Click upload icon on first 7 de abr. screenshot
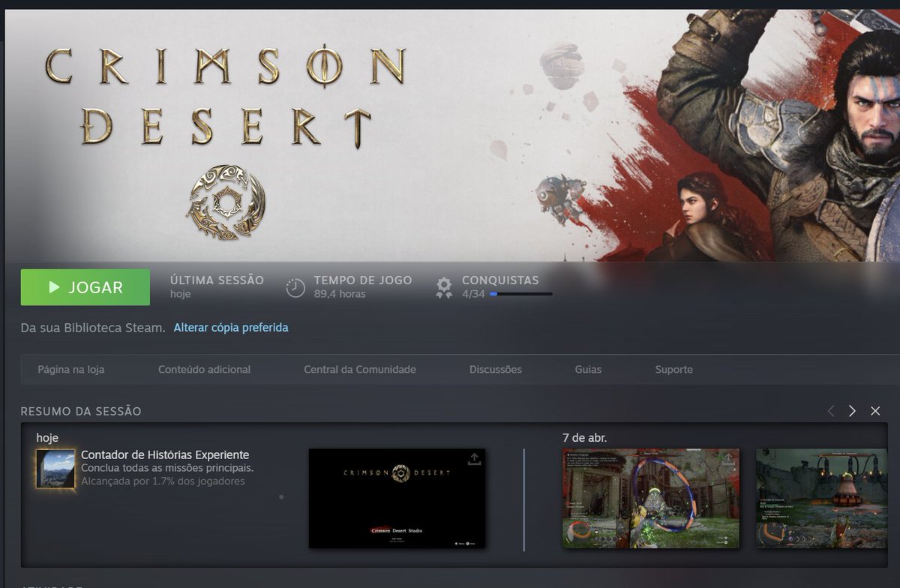The image size is (900, 588). click(727, 459)
